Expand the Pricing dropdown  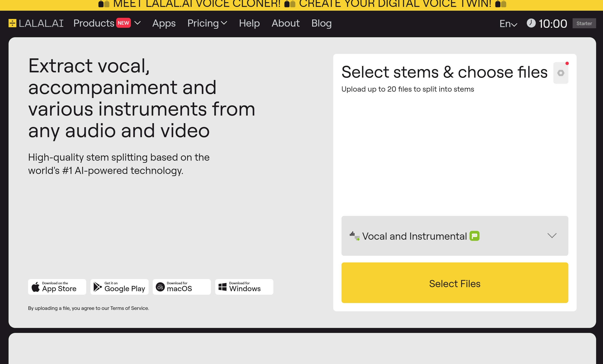(x=207, y=23)
